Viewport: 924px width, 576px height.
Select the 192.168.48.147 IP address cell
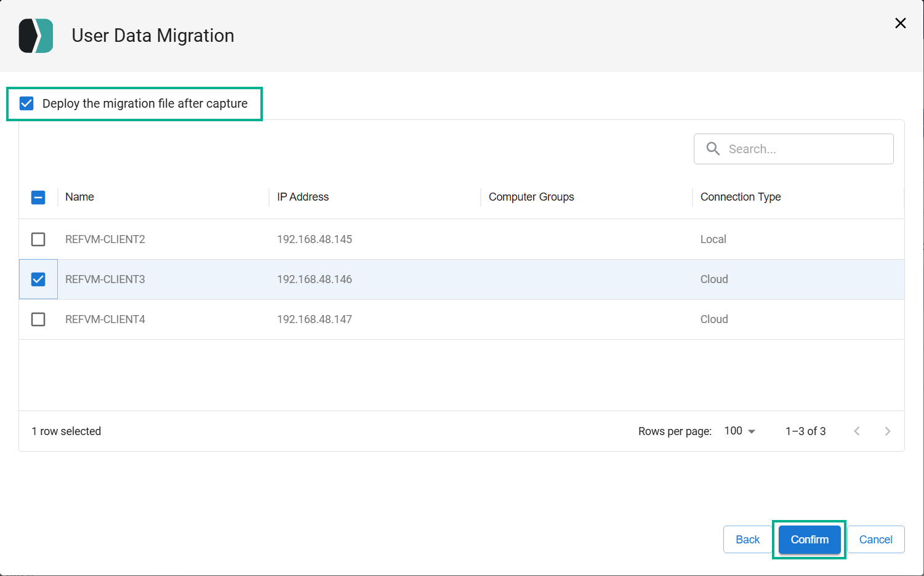(x=315, y=319)
